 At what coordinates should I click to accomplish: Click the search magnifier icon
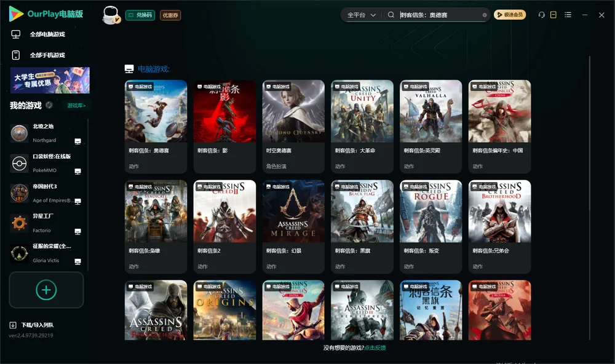pyautogui.click(x=391, y=15)
